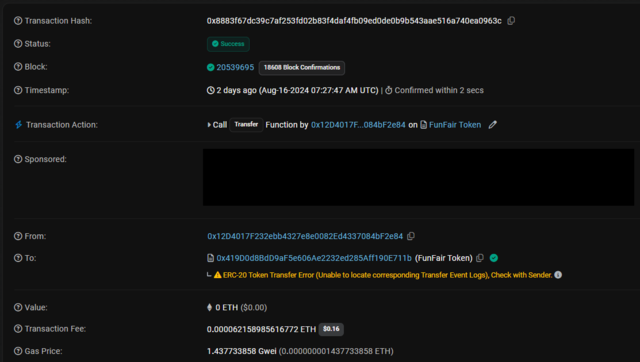The height and width of the screenshot is (362, 640).
Task: Click help icon next to From label
Action: click(x=18, y=236)
